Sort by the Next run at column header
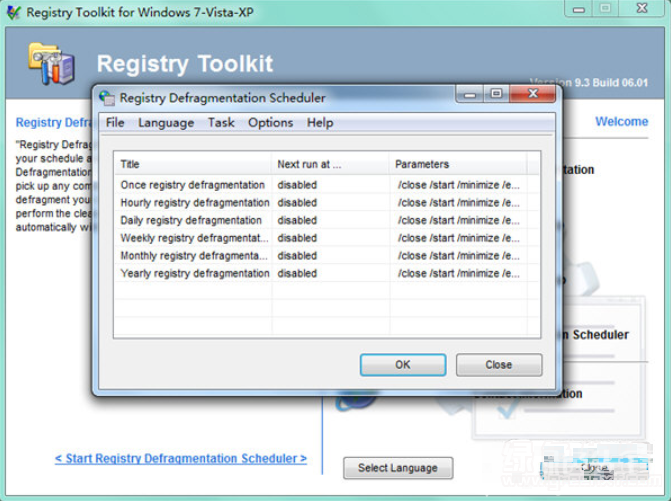 [x=331, y=164]
